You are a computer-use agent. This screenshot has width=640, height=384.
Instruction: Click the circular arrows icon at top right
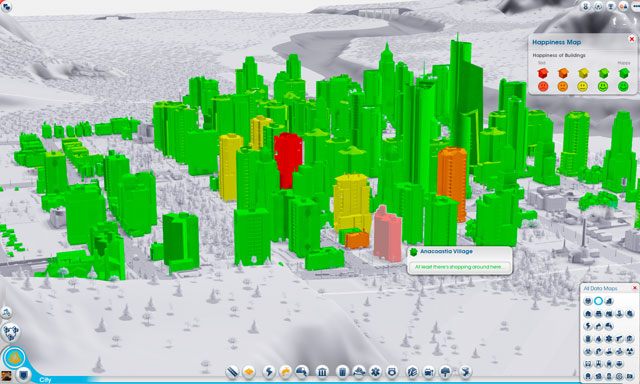598,6
